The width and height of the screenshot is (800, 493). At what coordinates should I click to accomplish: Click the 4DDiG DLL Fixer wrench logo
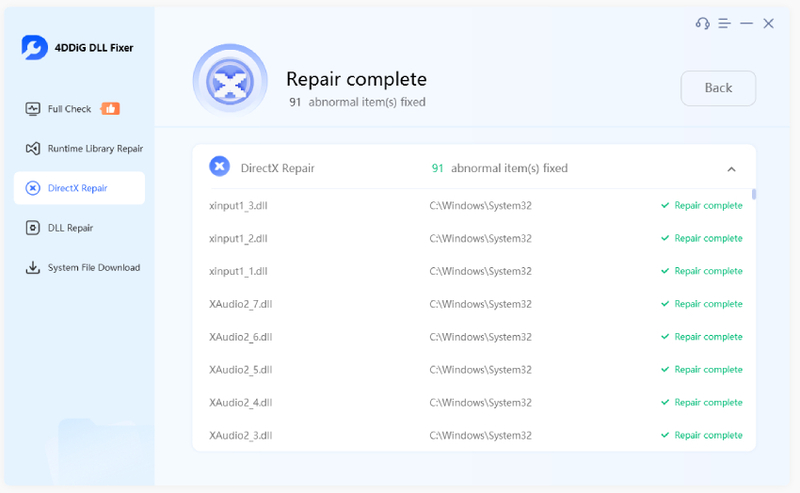pos(34,47)
